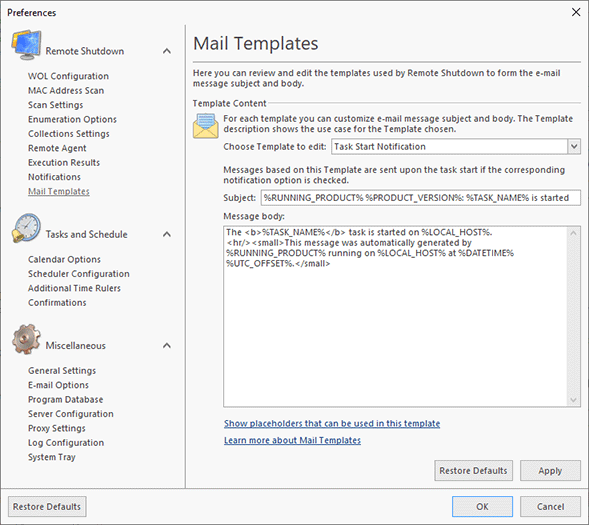
Task: Click Restore Defaults beside Apply
Action: tap(473, 471)
